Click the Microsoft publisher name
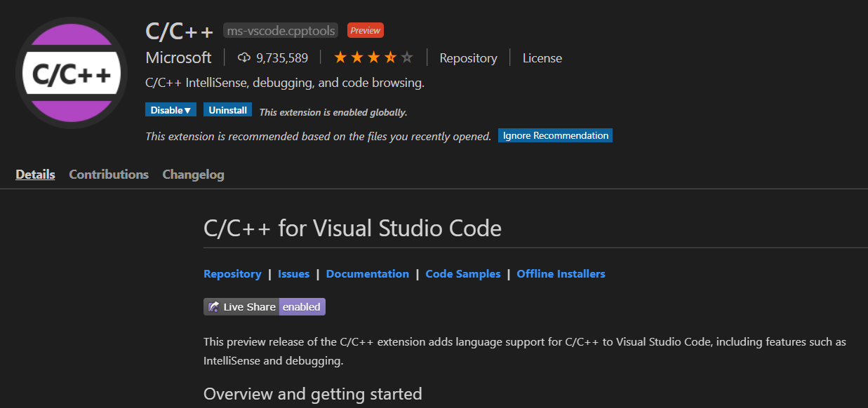868x408 pixels. [178, 57]
